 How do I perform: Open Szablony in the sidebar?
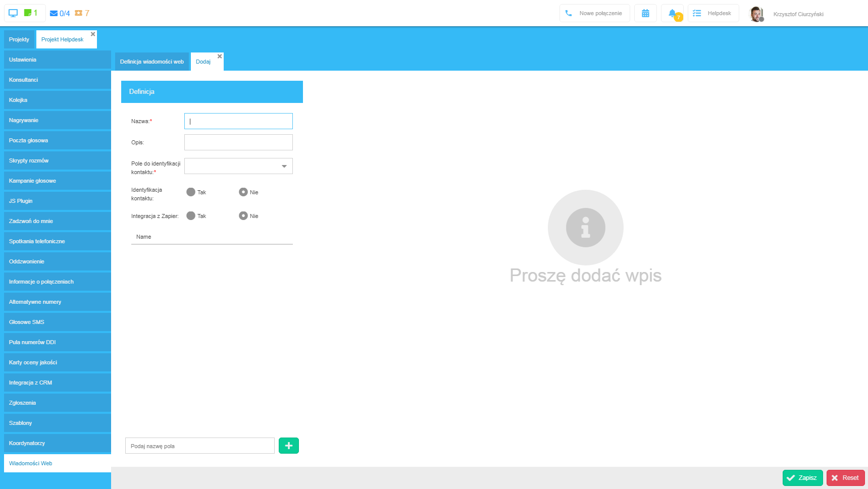tap(58, 423)
